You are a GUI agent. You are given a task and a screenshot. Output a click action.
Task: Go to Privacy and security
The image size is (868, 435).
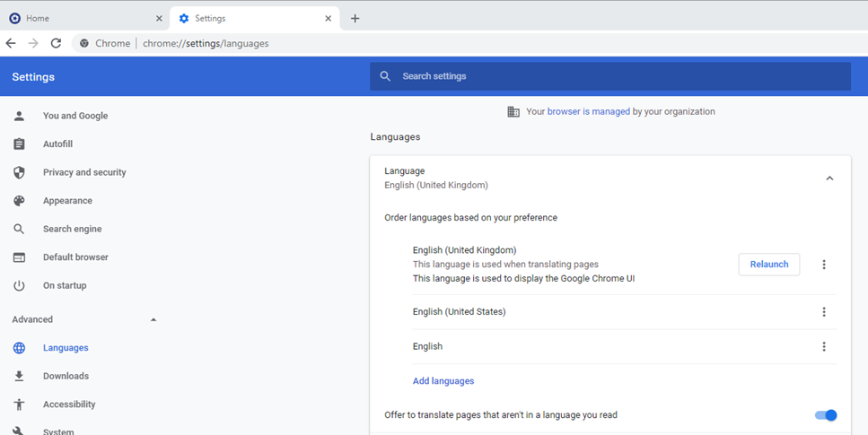coord(84,172)
